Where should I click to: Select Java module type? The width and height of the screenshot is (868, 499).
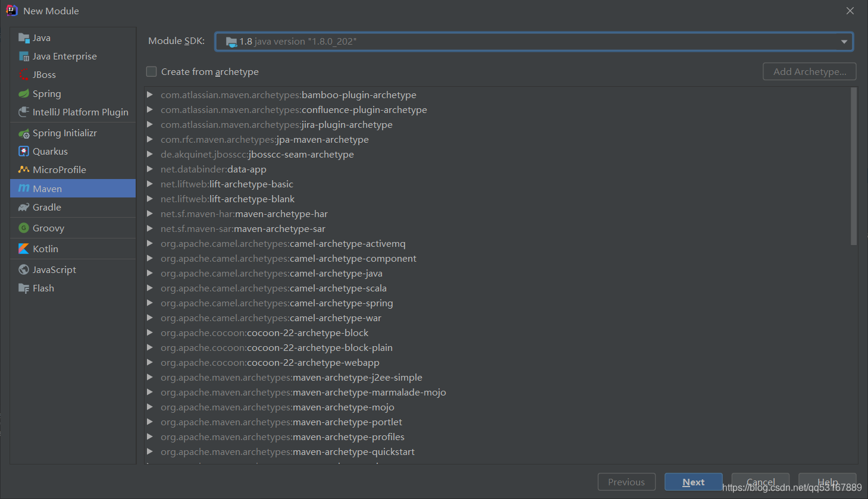coord(73,38)
